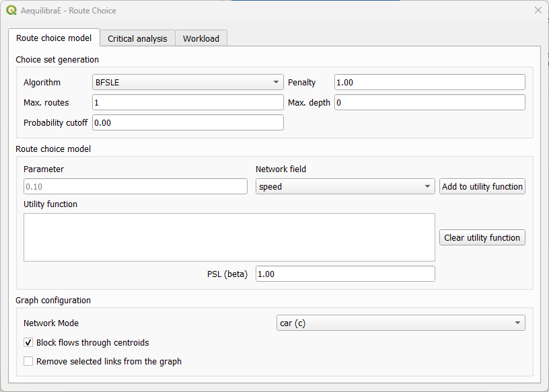Image resolution: width=549 pixels, height=392 pixels.
Task: Switch to the Critical analysis tab
Action: (137, 38)
